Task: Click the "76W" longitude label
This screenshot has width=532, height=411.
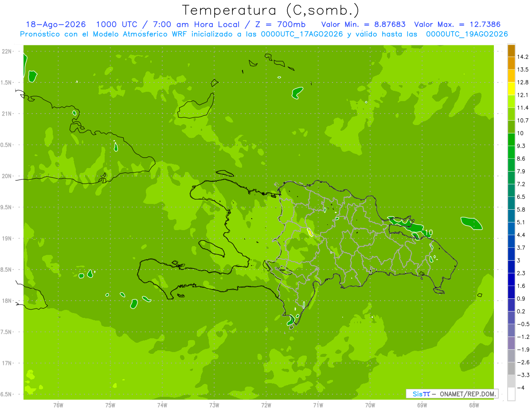Action: pyautogui.click(x=58, y=405)
